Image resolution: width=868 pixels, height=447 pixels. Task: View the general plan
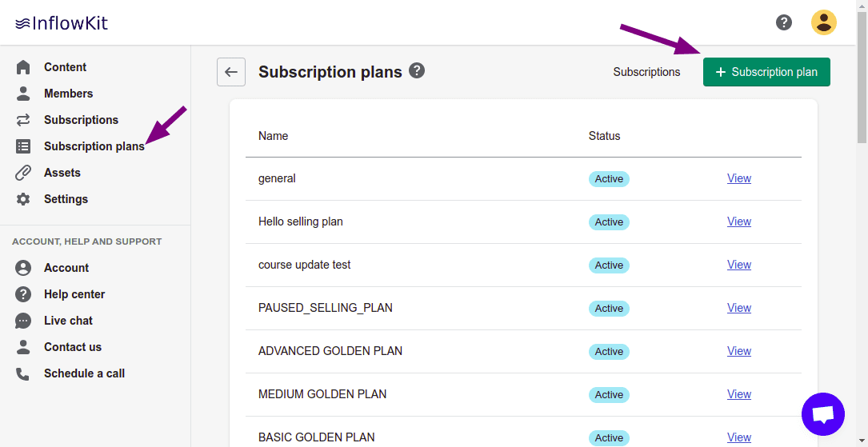(738, 178)
